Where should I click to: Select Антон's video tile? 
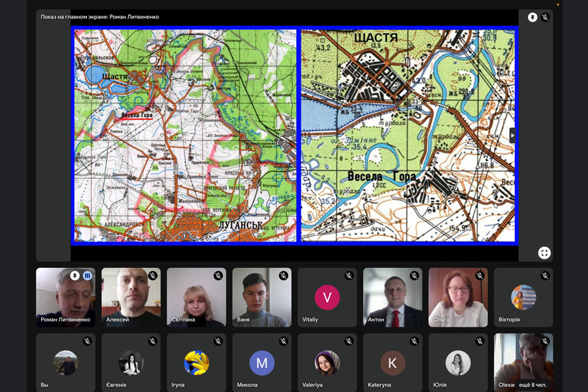point(393,297)
